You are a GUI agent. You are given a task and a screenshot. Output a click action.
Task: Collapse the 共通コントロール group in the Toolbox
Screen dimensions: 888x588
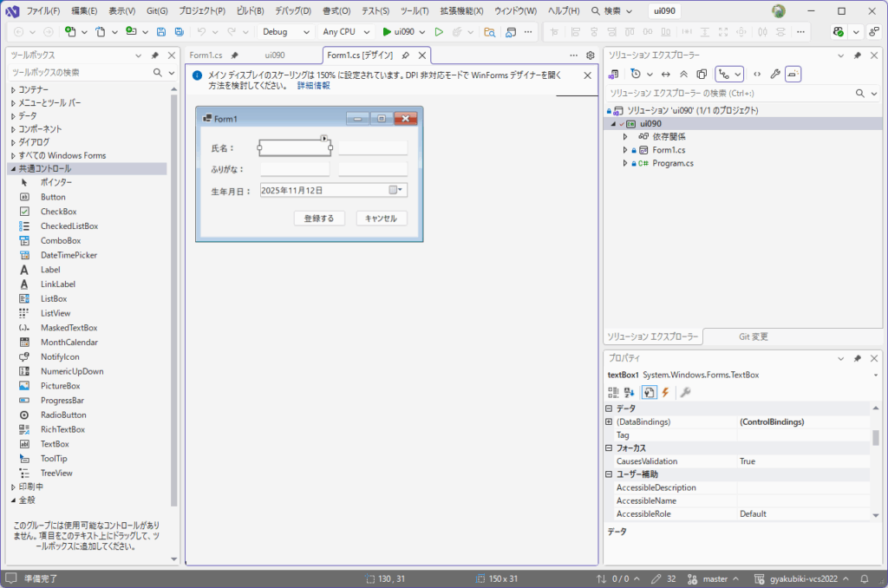13,168
